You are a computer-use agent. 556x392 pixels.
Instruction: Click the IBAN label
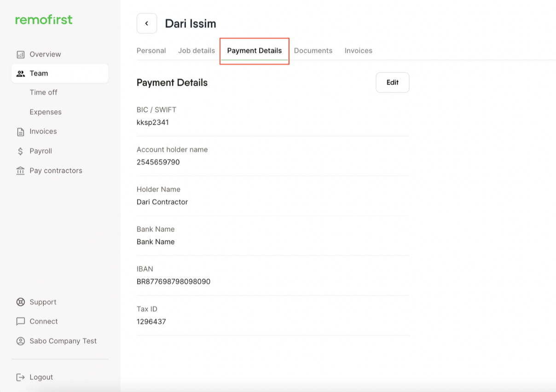pyautogui.click(x=145, y=269)
